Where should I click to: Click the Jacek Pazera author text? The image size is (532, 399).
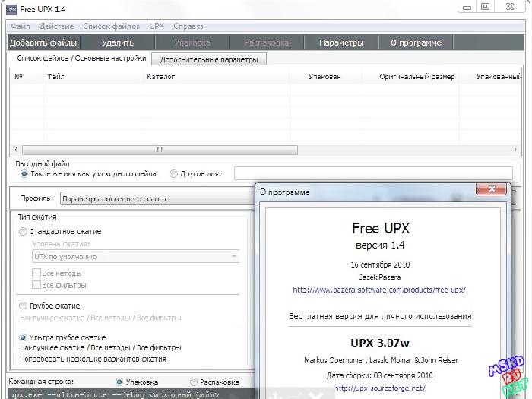pyautogui.click(x=380, y=277)
